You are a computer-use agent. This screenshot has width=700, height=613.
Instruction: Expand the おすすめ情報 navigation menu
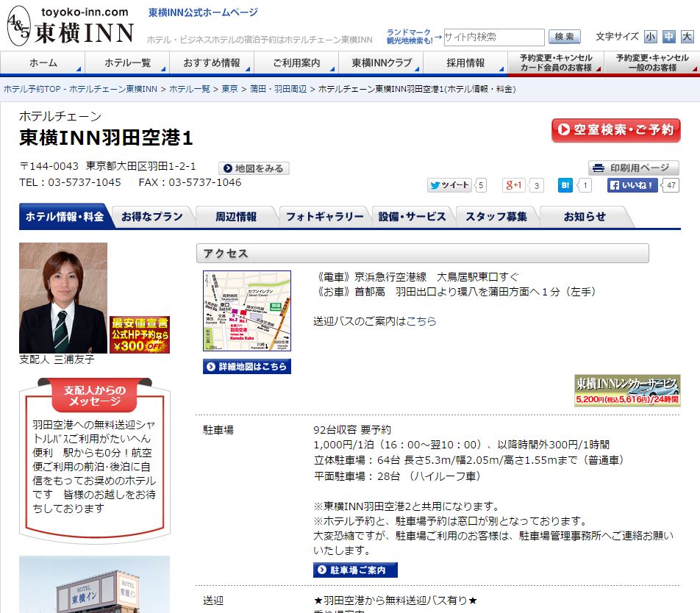pos(212,63)
